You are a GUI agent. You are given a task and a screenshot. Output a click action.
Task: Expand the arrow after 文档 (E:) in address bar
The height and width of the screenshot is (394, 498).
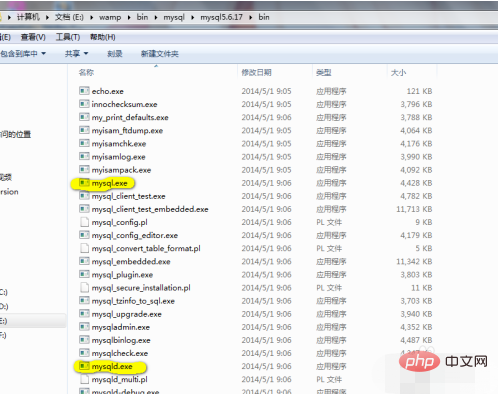[91, 17]
